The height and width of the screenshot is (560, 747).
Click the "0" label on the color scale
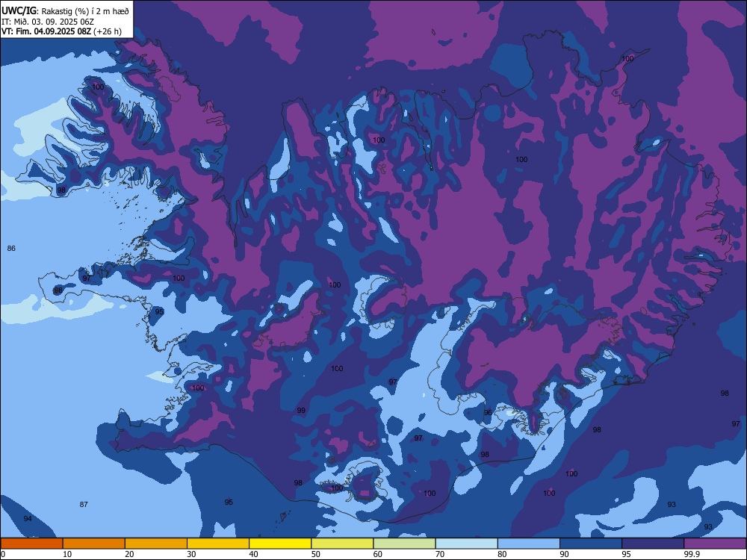click(3, 554)
